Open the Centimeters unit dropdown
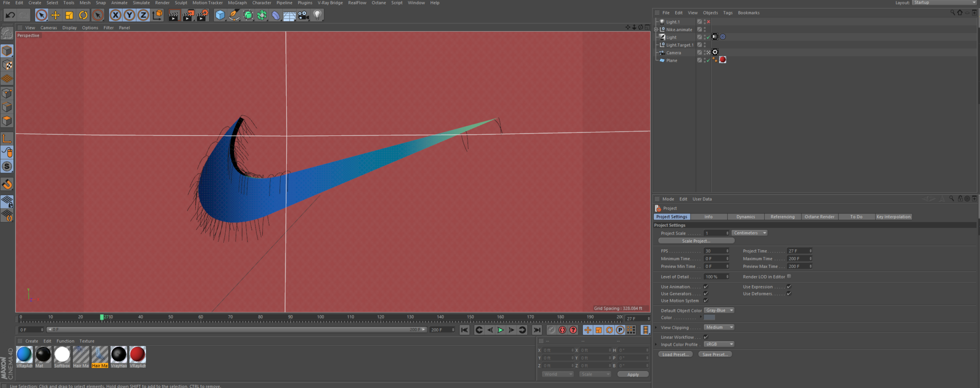This screenshot has height=388, width=980. pos(749,233)
